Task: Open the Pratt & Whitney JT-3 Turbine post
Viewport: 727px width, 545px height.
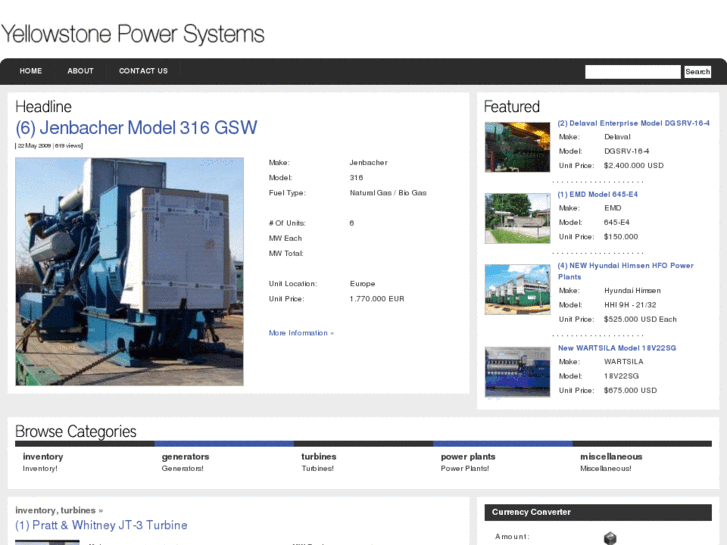Action: [x=101, y=525]
